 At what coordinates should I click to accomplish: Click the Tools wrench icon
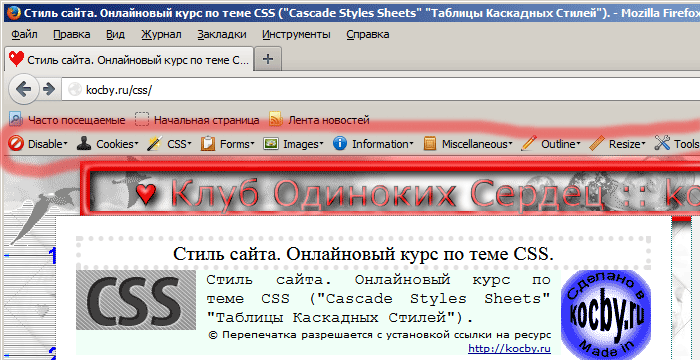[x=662, y=144]
